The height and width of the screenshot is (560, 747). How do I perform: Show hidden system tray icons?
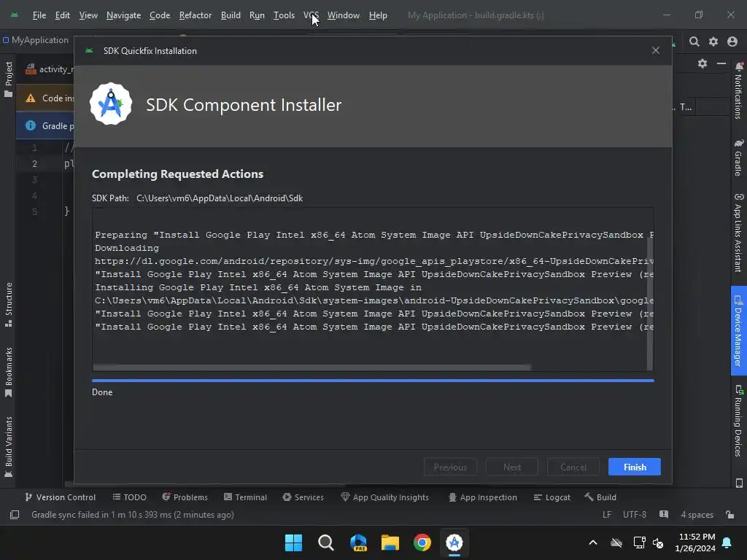tap(593, 542)
